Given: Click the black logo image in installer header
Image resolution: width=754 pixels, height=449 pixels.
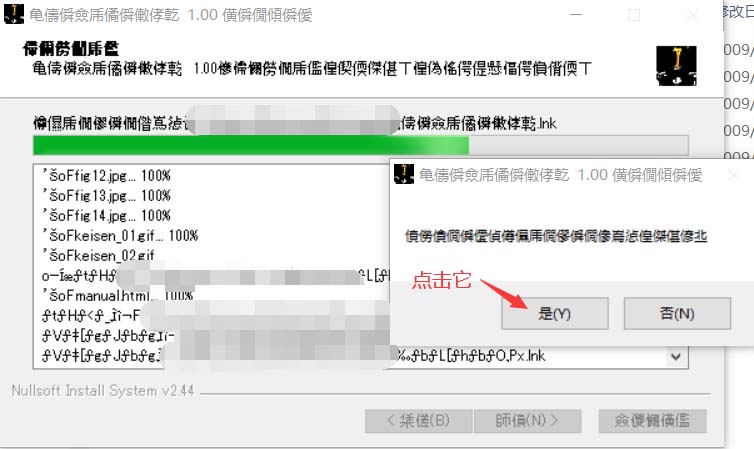Looking at the screenshot, I should 676,66.
